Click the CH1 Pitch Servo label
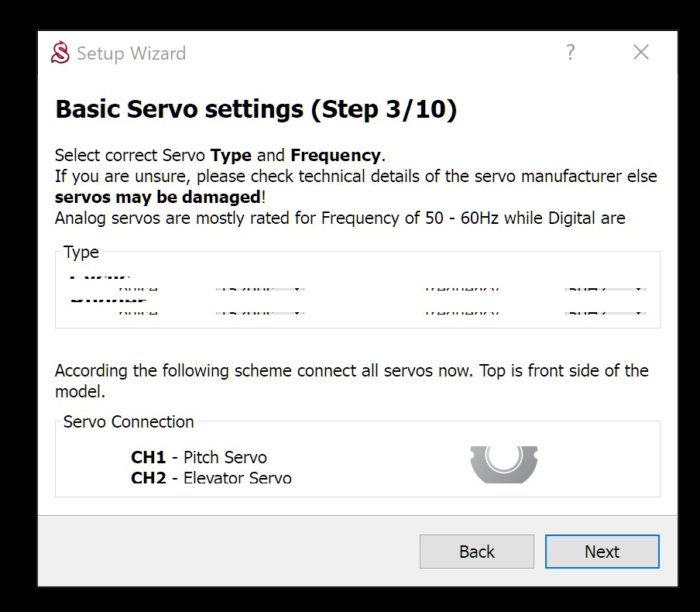Viewport: 700px width, 612px height. click(x=199, y=457)
